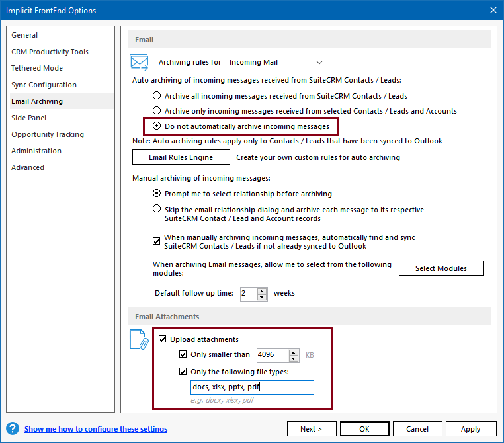Increase default follow up time weeks
Image resolution: width=504 pixels, height=443 pixels.
pos(263,290)
